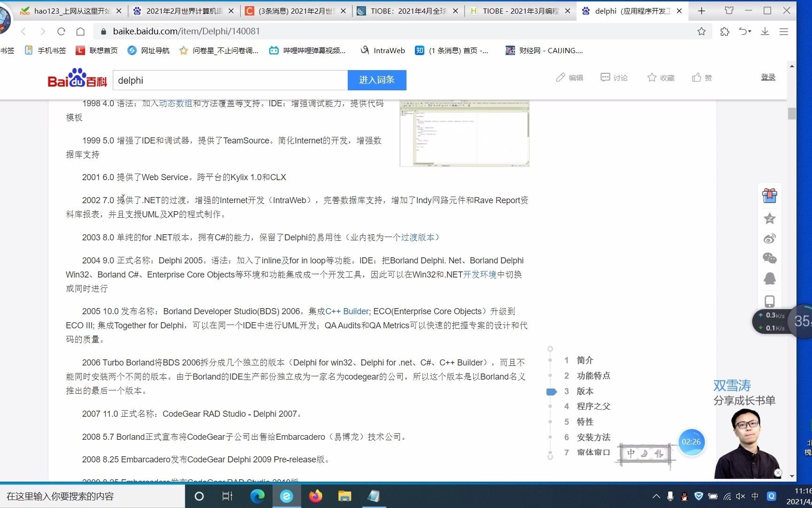The image size is (812, 508).
Task: Open the undo closed tab arrow
Action: point(745,32)
